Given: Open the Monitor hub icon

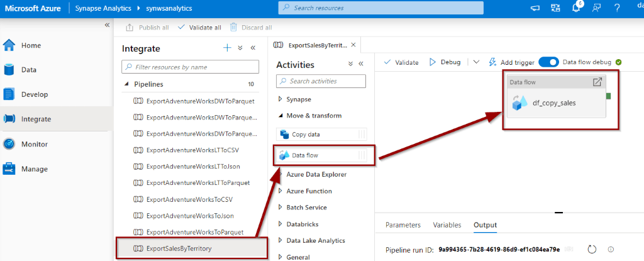Looking at the screenshot, I should (9, 144).
